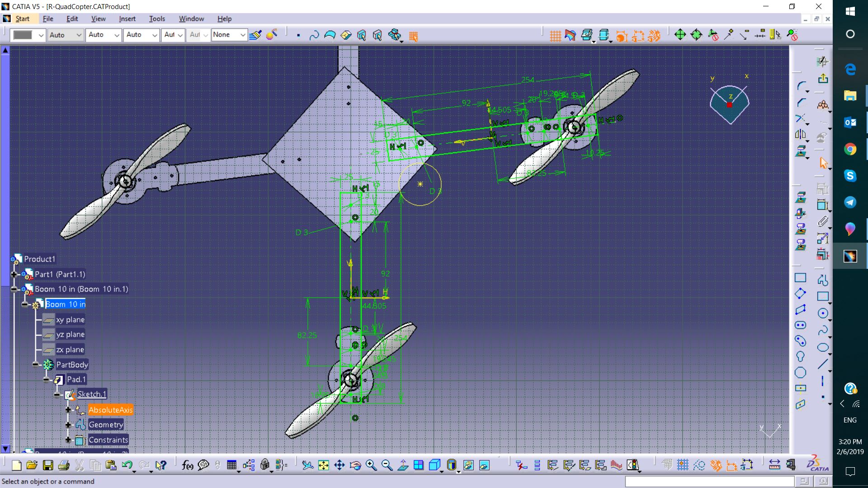Screen dimensions: 868x488
Task: Click the Save icon
Action: [x=48, y=465]
